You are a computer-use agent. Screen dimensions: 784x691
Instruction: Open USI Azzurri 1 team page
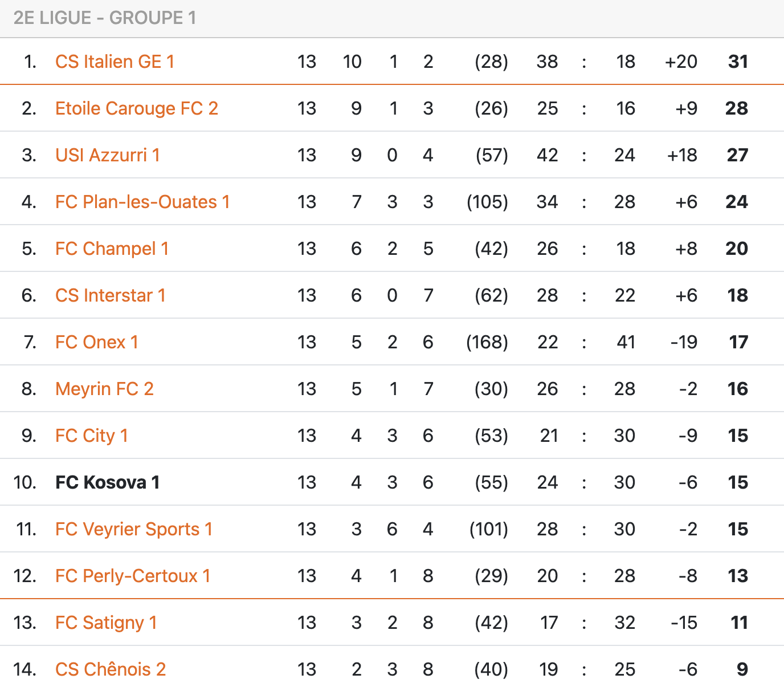[108, 155]
